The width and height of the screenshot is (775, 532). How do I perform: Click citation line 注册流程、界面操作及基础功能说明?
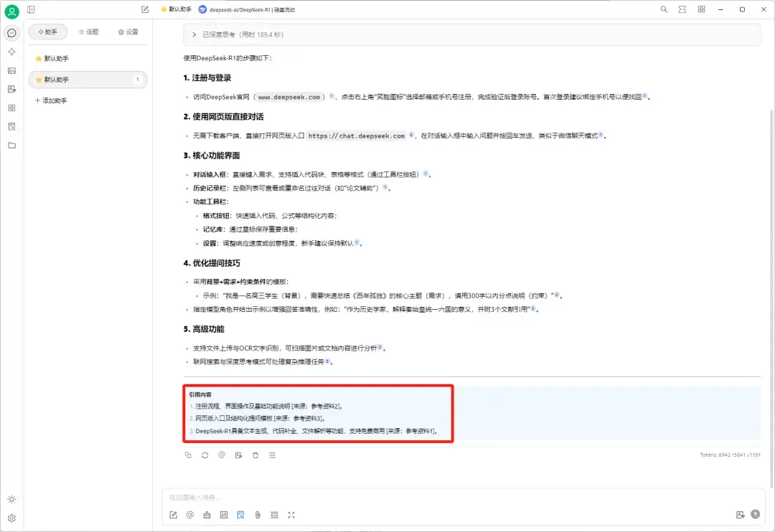[x=269, y=406]
